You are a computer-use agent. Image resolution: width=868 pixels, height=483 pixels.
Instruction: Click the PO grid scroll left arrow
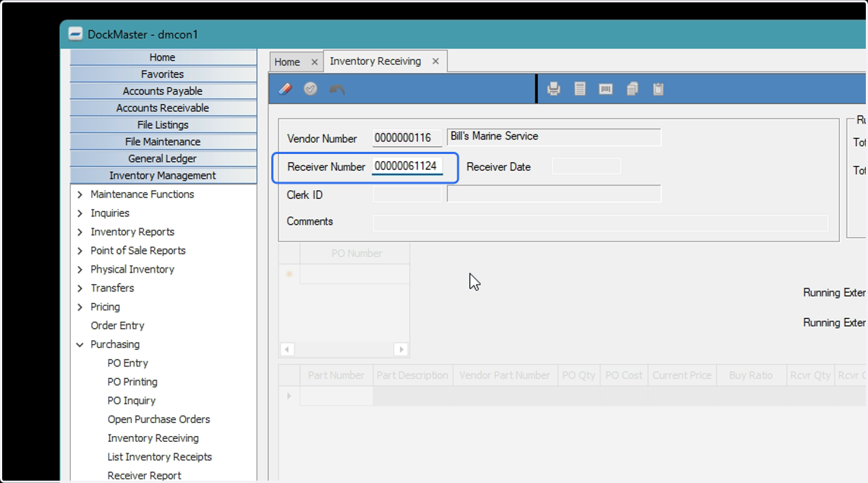[287, 349]
